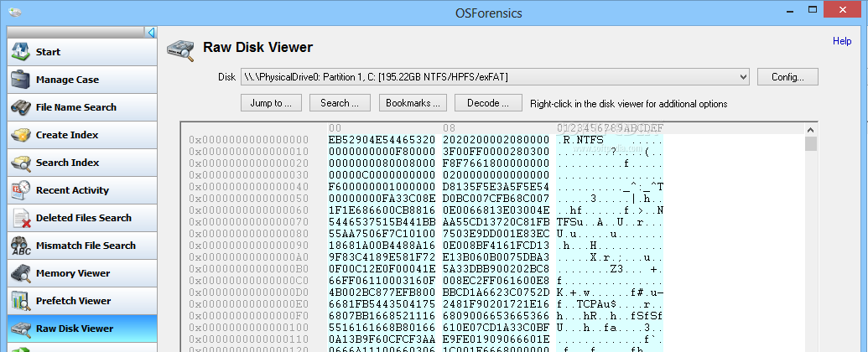Screen dimensions: 868x352
Task: Click offset 0x0000000000000000
Action: point(248,139)
